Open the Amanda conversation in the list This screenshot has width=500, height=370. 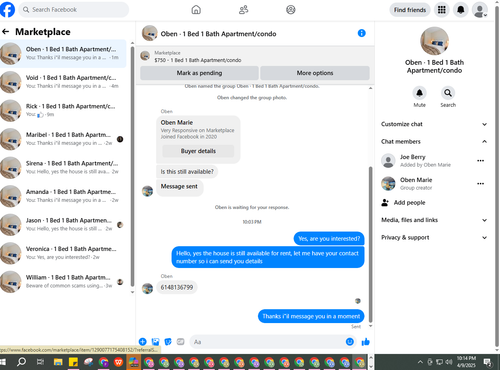(63, 196)
